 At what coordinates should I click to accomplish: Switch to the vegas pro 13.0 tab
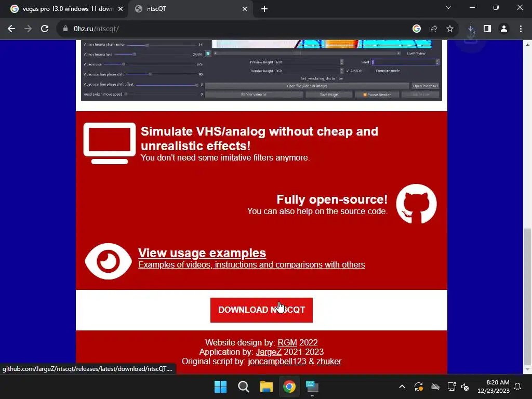[x=64, y=9]
